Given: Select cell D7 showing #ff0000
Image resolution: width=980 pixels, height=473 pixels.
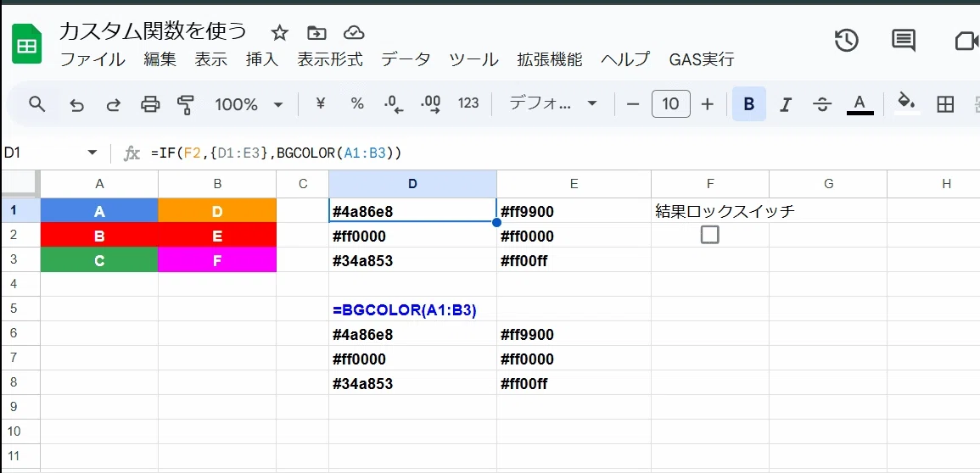Looking at the screenshot, I should (412, 359).
